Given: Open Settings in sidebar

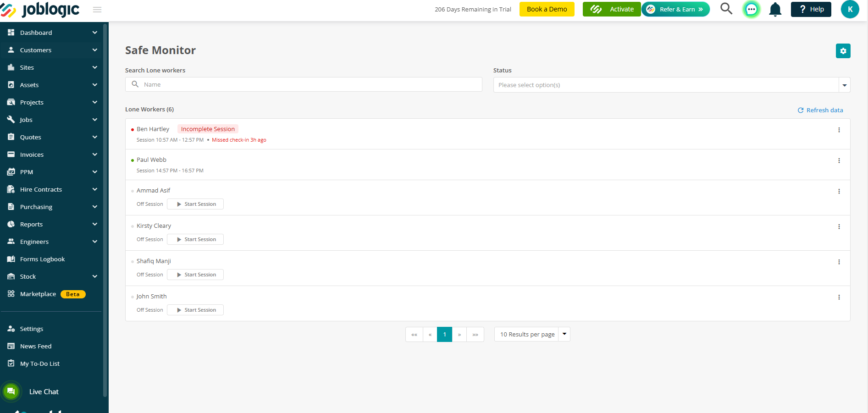Looking at the screenshot, I should (31, 329).
